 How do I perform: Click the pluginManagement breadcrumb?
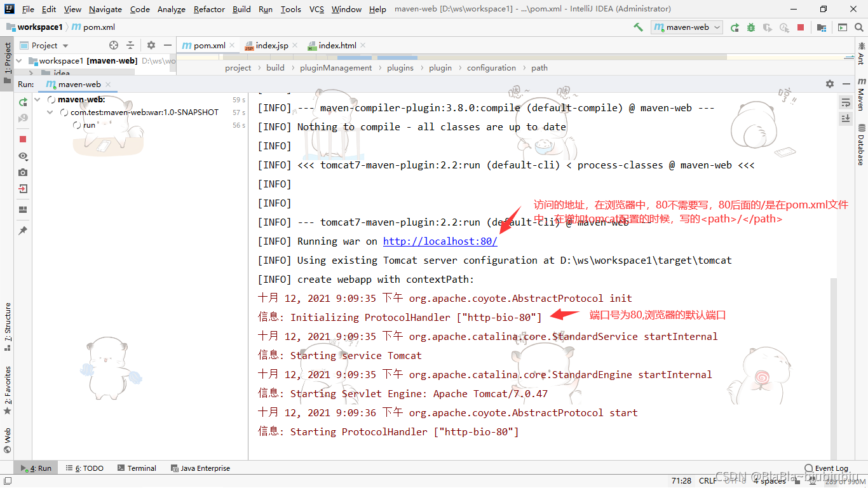(336, 68)
